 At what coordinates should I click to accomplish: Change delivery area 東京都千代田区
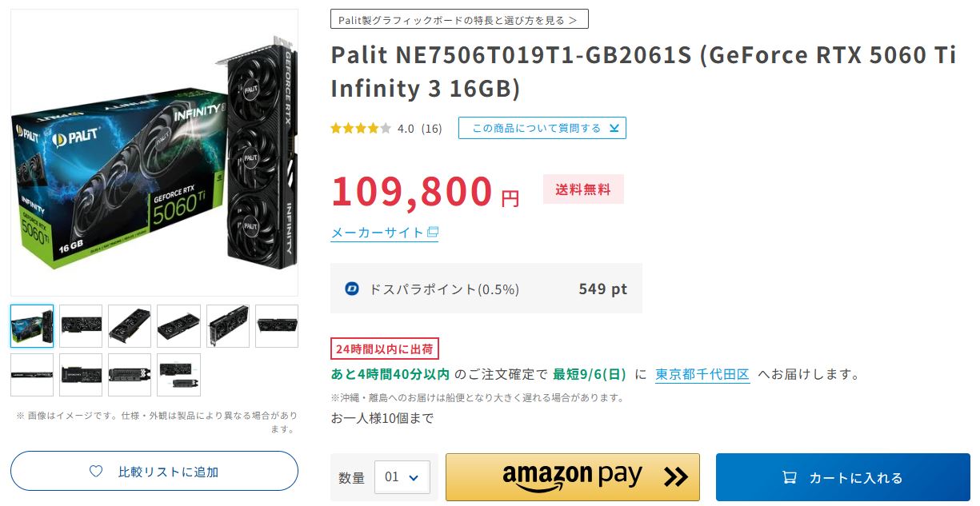pos(702,374)
